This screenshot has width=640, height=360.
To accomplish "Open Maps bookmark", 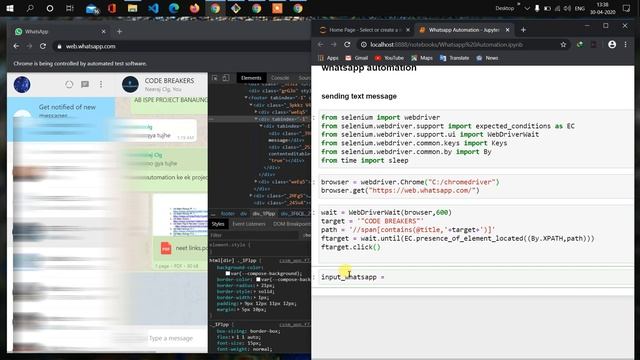I will tap(422, 58).
